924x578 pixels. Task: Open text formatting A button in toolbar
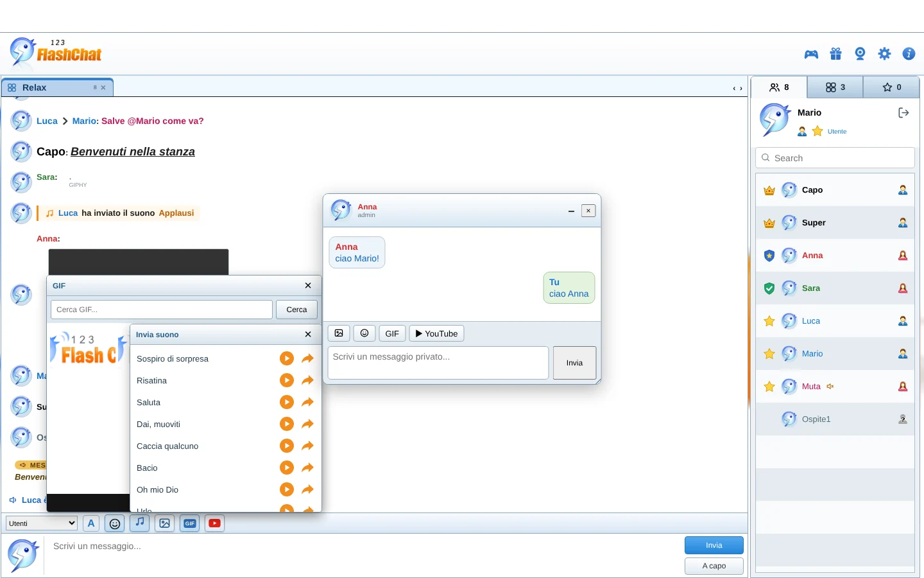coord(91,523)
